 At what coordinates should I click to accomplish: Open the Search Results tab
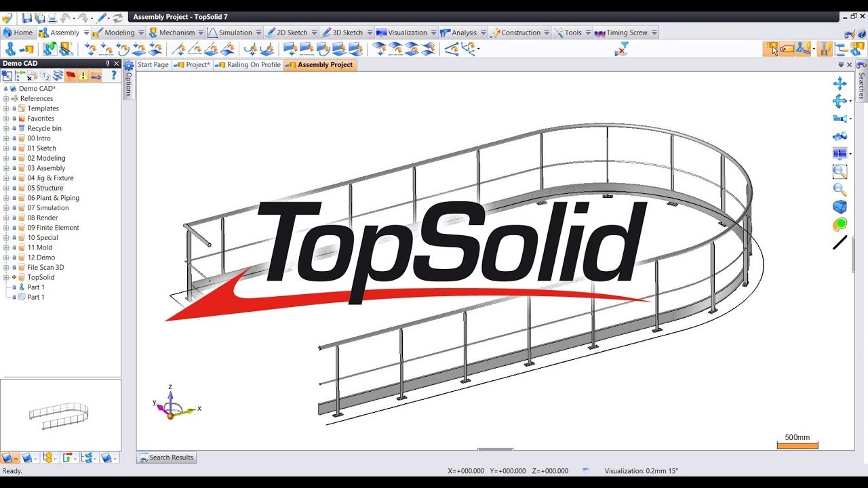pyautogui.click(x=167, y=457)
